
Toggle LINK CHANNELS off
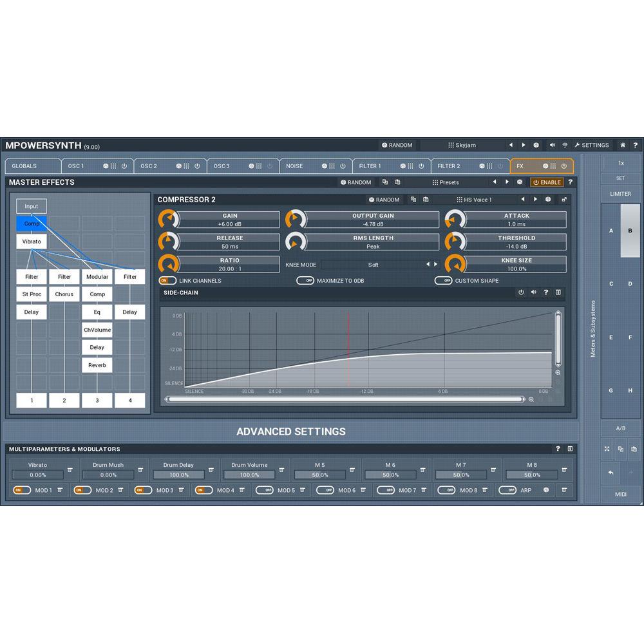[x=169, y=281]
